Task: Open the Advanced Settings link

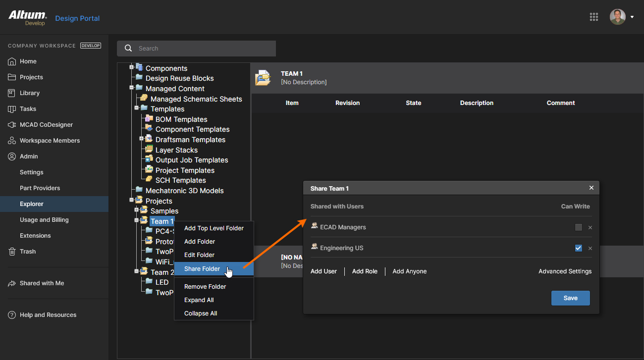Action: [565, 271]
